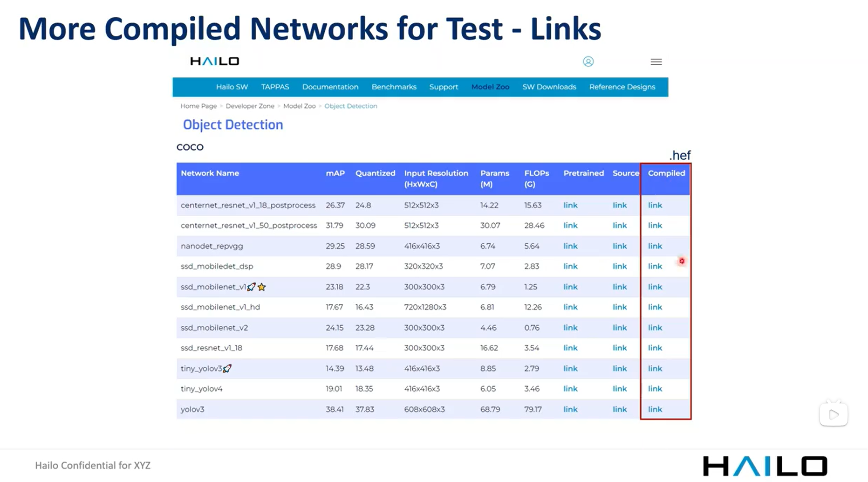This screenshot has height=482, width=868.
Task: Click the Compiled column header
Action: (666, 173)
